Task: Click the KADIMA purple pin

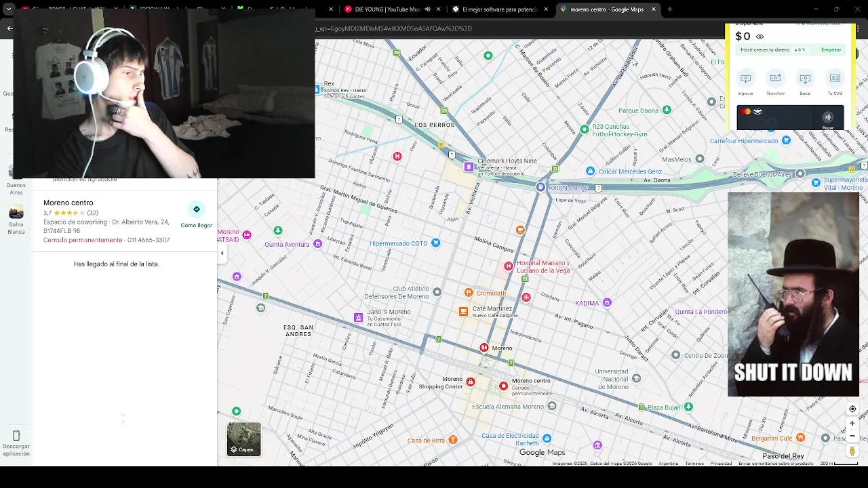Action: (607, 302)
